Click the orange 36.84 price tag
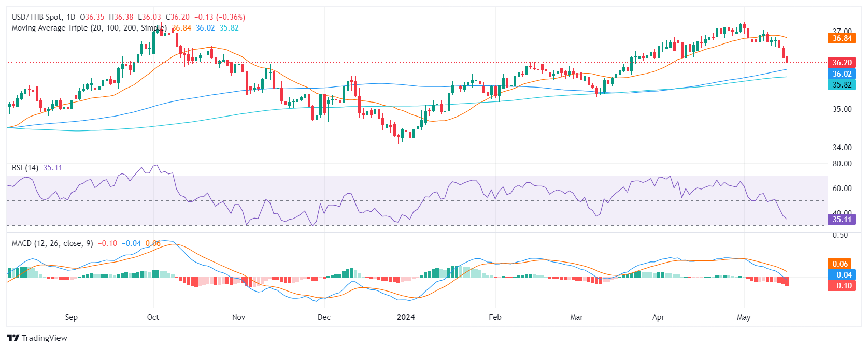Screen dimensions: 868x349 coord(842,38)
